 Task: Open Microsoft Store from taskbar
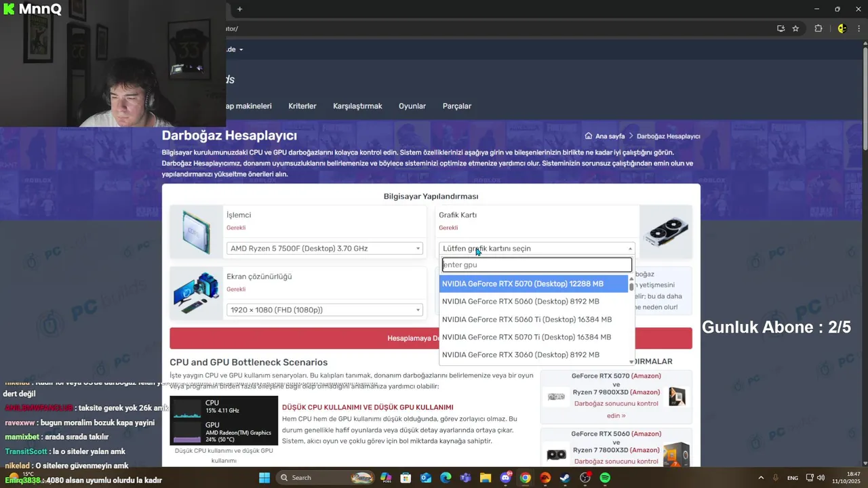click(x=406, y=478)
